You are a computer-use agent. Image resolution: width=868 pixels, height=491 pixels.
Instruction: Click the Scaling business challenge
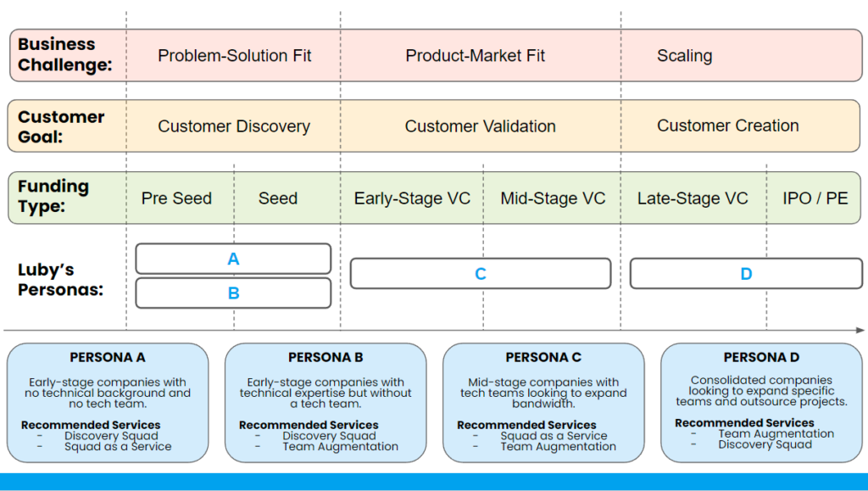[x=684, y=56]
